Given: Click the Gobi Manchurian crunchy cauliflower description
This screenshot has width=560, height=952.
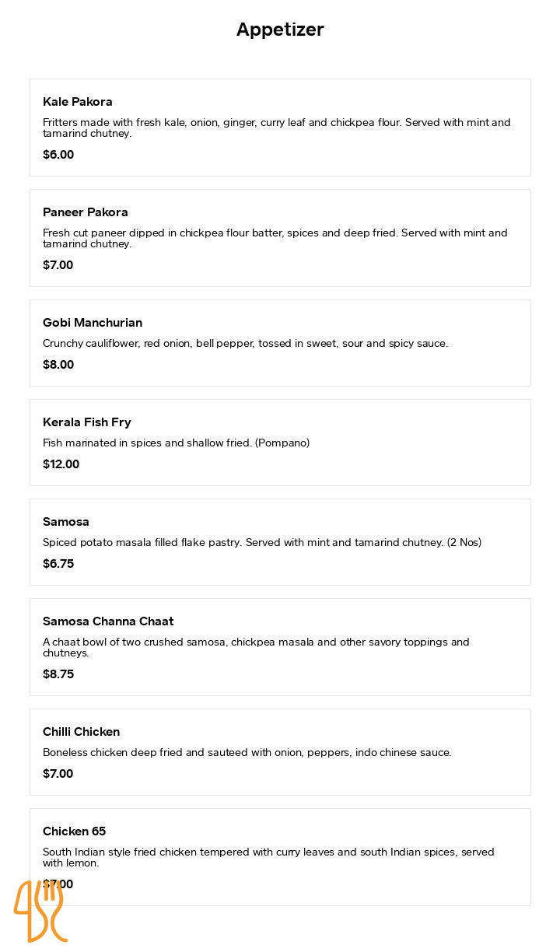Looking at the screenshot, I should tap(246, 344).
